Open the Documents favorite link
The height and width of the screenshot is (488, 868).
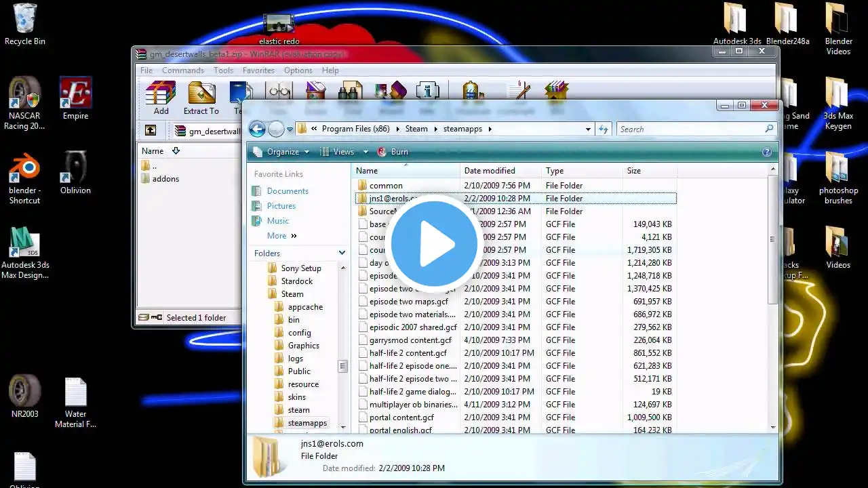click(x=288, y=191)
